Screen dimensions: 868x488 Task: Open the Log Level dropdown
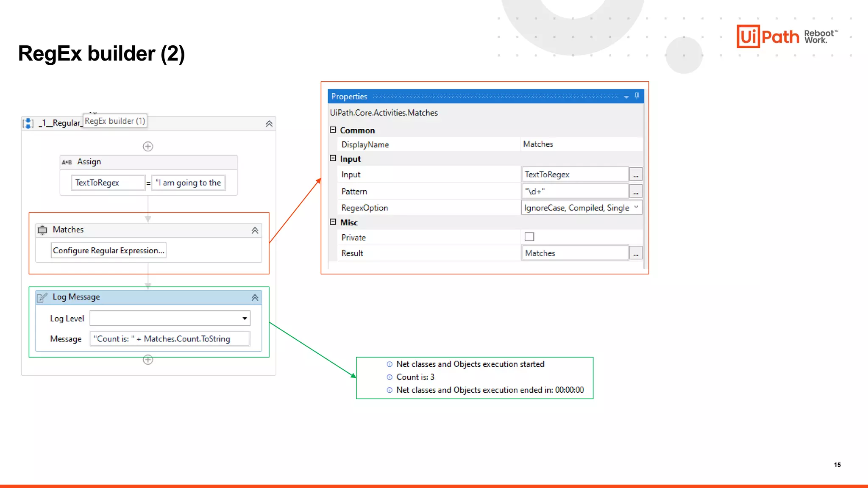click(x=245, y=319)
